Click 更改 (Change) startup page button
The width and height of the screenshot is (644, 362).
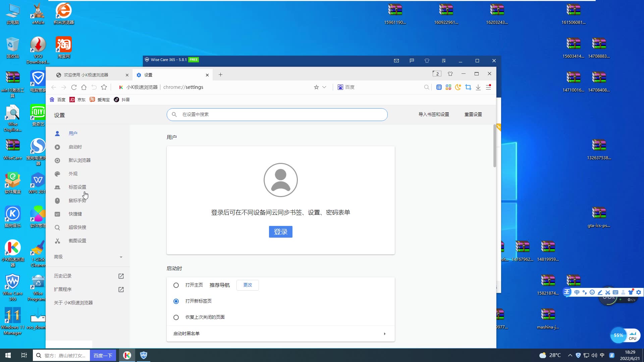coord(247,285)
